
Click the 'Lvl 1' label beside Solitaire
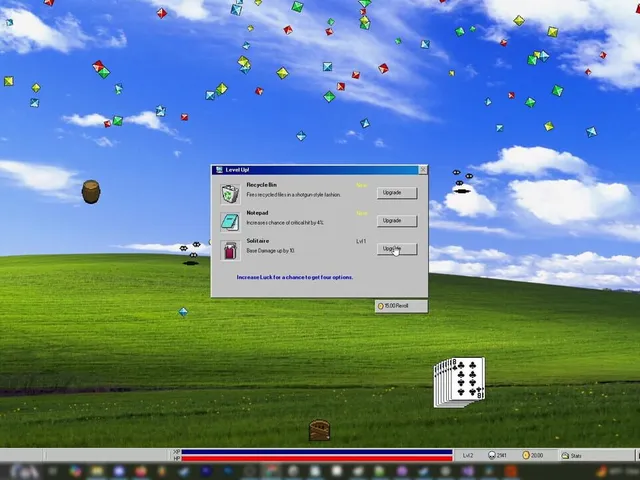coord(361,241)
